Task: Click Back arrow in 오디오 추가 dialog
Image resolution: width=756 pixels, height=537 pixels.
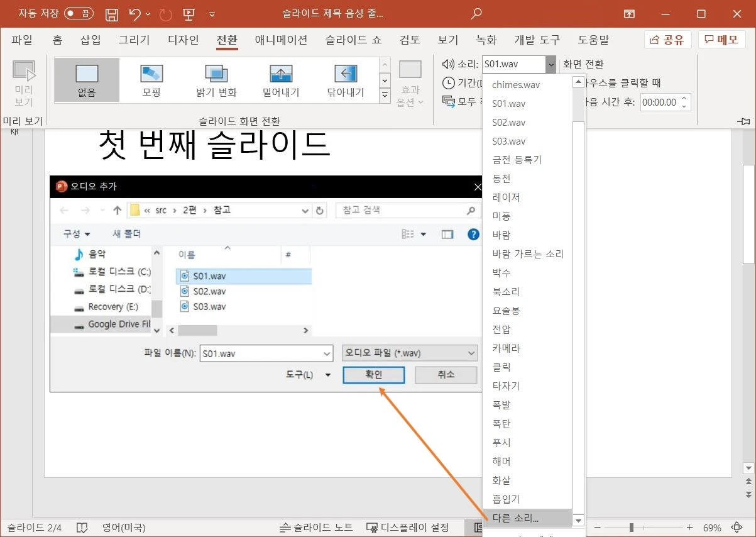Action: point(64,210)
